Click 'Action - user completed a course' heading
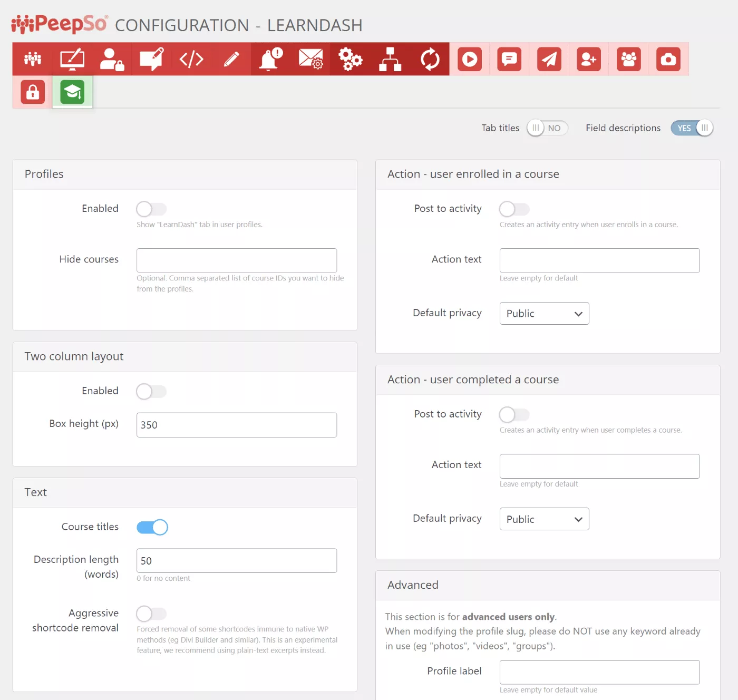738x700 pixels. click(x=473, y=380)
